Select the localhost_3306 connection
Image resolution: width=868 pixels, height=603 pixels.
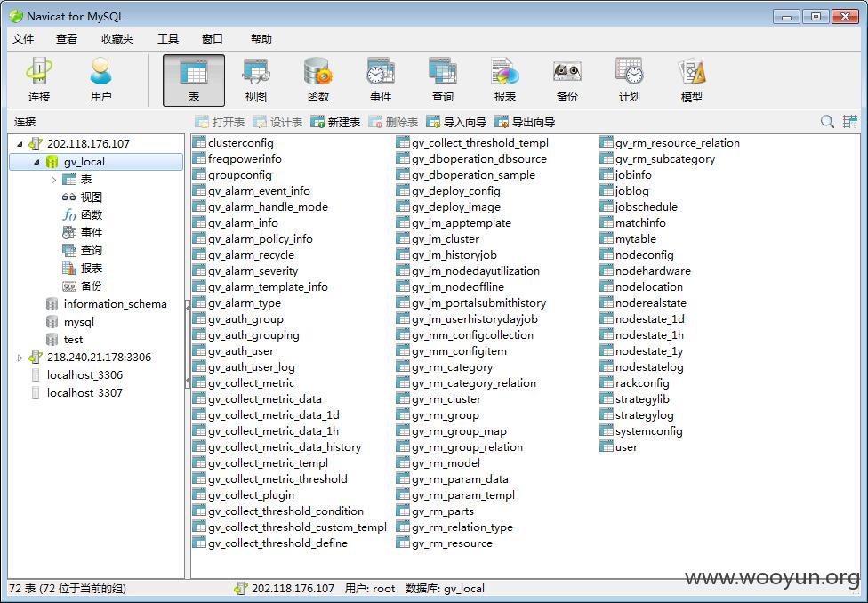coord(76,374)
